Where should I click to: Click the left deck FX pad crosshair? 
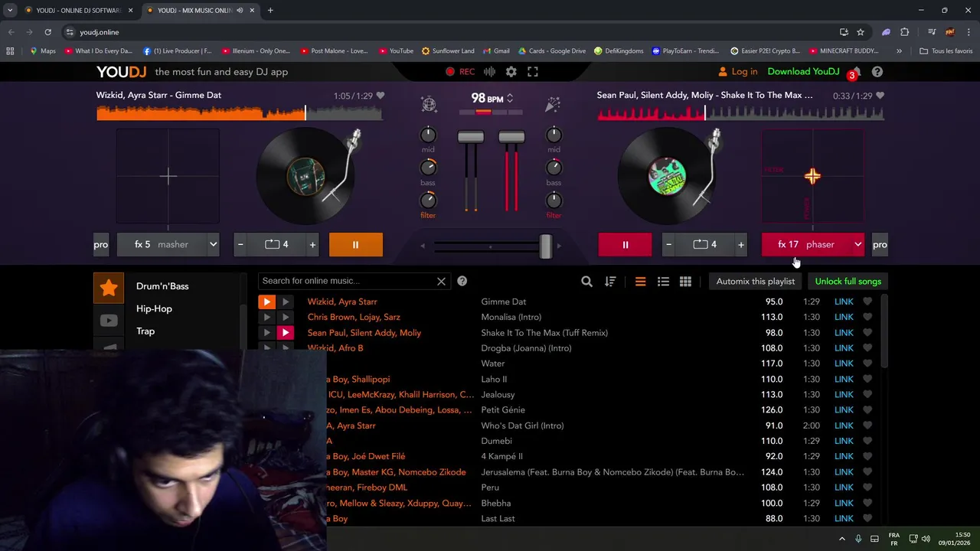tap(168, 176)
